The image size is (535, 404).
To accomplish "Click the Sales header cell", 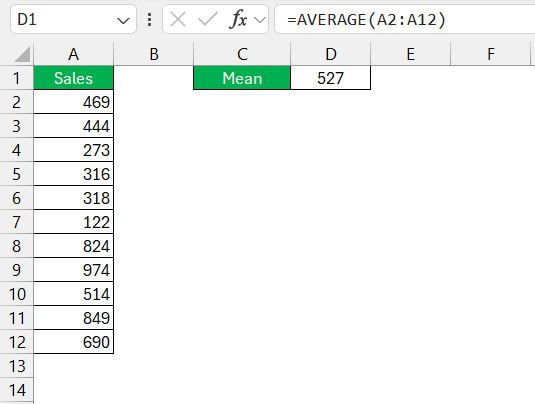I will (73, 78).
